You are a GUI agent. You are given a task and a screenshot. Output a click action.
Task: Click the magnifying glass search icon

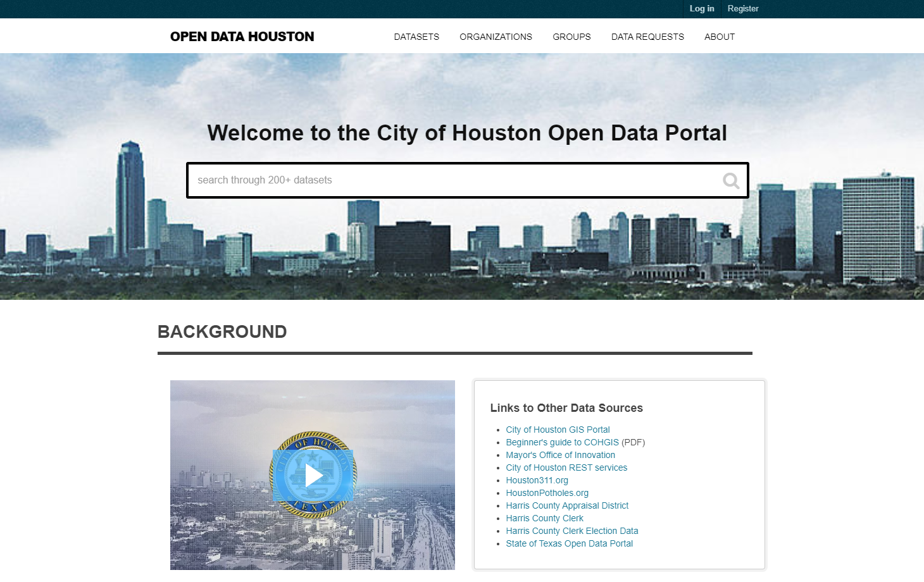tap(731, 181)
